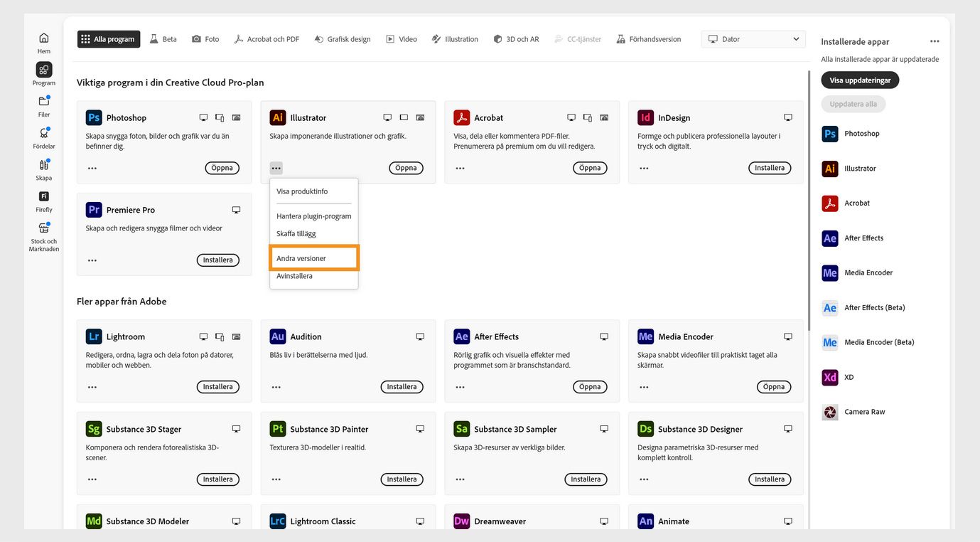This screenshot has height=542, width=980.
Task: Click the Dreamweaver card app icon
Action: coord(462,521)
